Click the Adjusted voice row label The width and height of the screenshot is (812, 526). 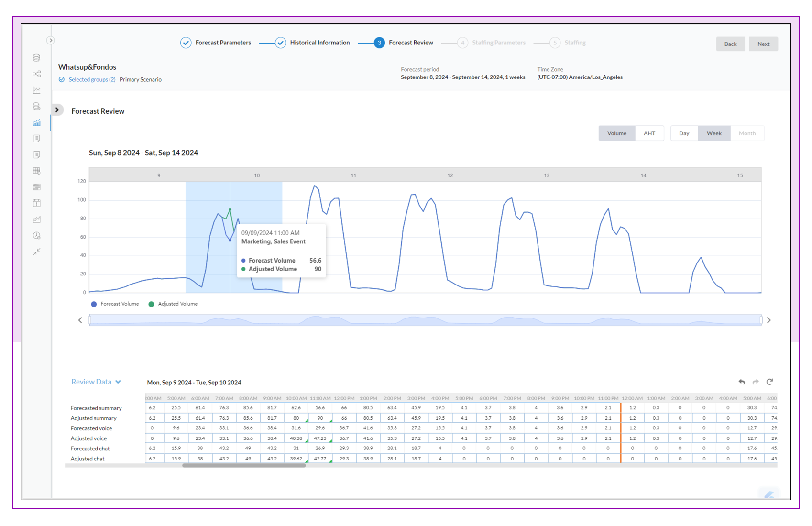pyautogui.click(x=88, y=438)
